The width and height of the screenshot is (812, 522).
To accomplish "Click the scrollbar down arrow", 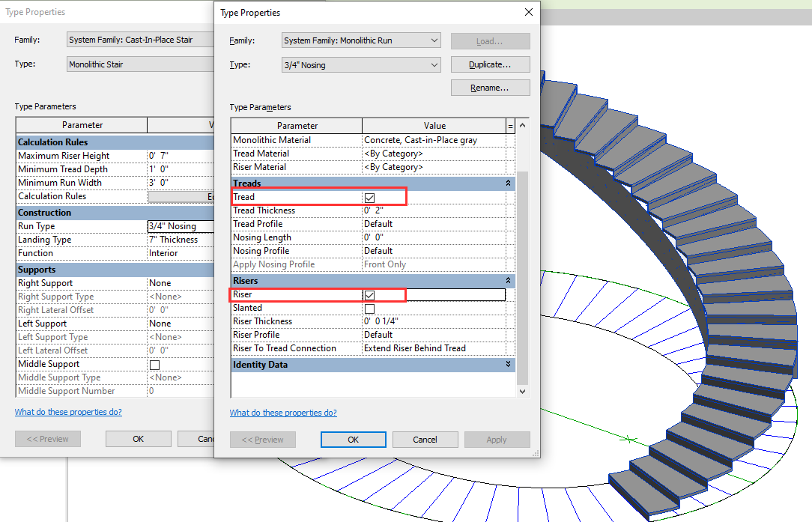I will [522, 390].
